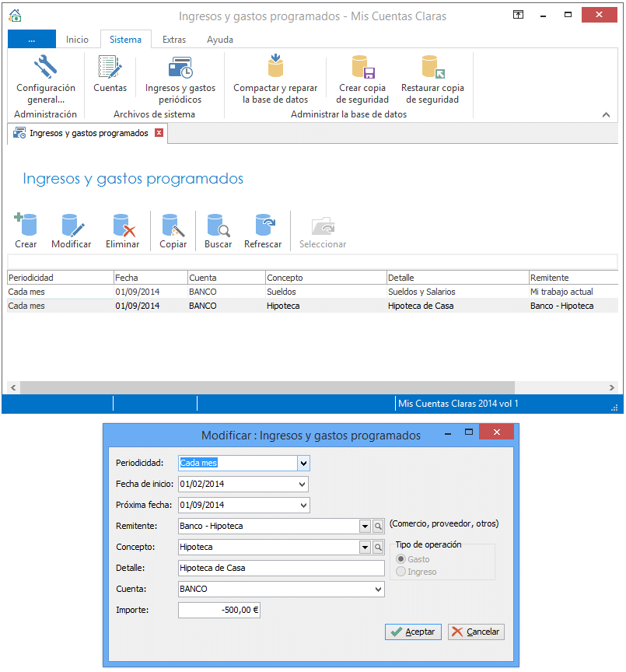Expand the Cuenta dropdown in dialog
The image size is (626, 672).
[x=378, y=590]
